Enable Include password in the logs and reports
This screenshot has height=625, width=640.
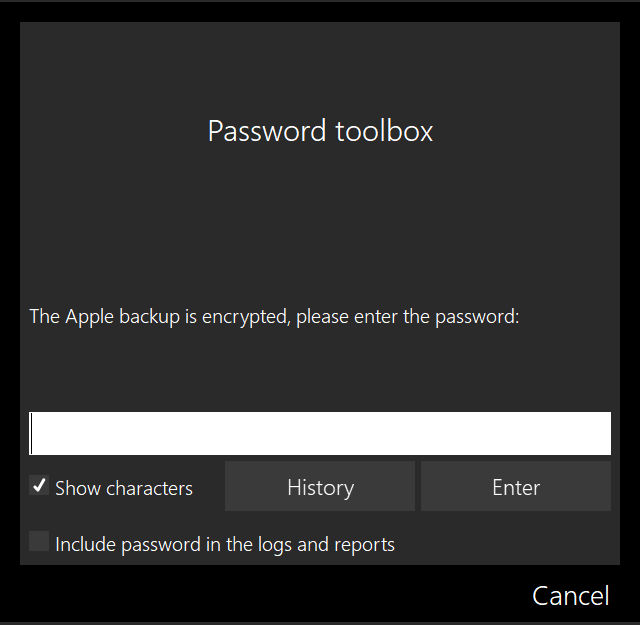click(x=40, y=542)
